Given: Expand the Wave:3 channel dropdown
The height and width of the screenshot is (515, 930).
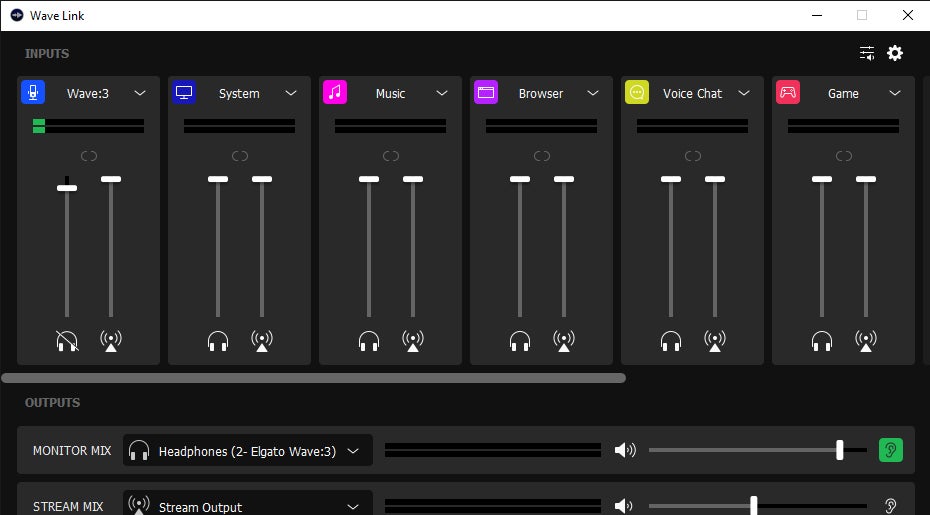Looking at the screenshot, I should tap(140, 93).
